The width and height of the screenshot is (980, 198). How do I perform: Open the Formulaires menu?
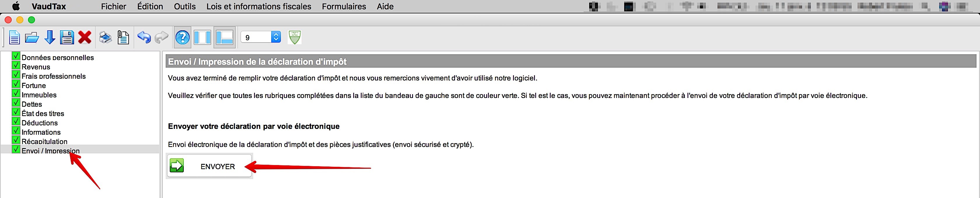pos(344,6)
